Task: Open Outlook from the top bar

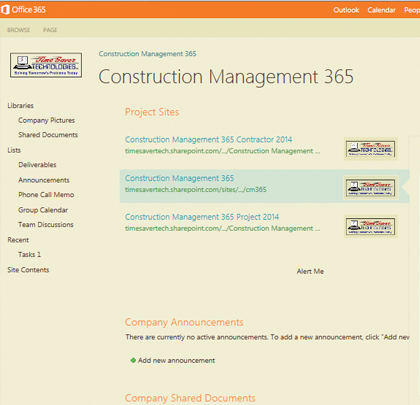Action: click(346, 10)
